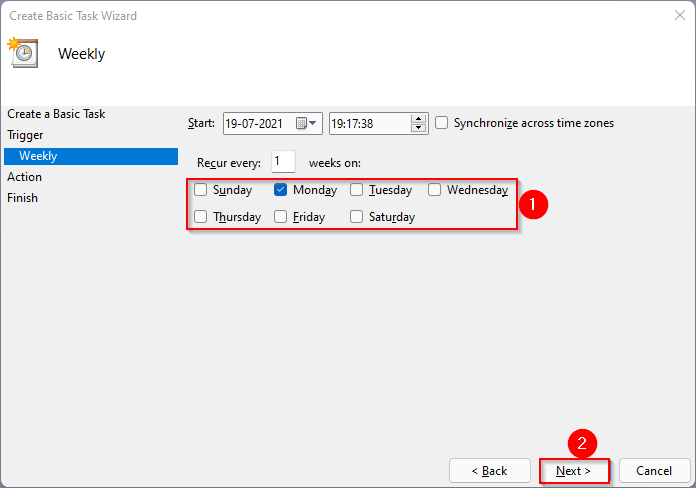696x488 pixels.
Task: Check the Friday checkbox
Action: point(280,217)
